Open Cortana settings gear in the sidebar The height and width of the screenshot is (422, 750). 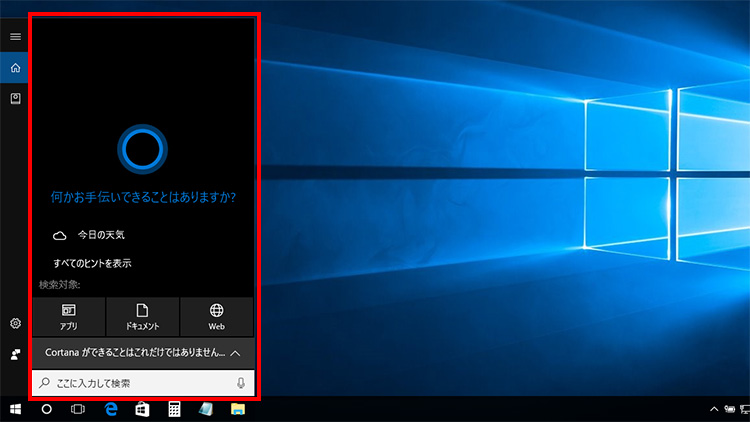[x=15, y=323]
